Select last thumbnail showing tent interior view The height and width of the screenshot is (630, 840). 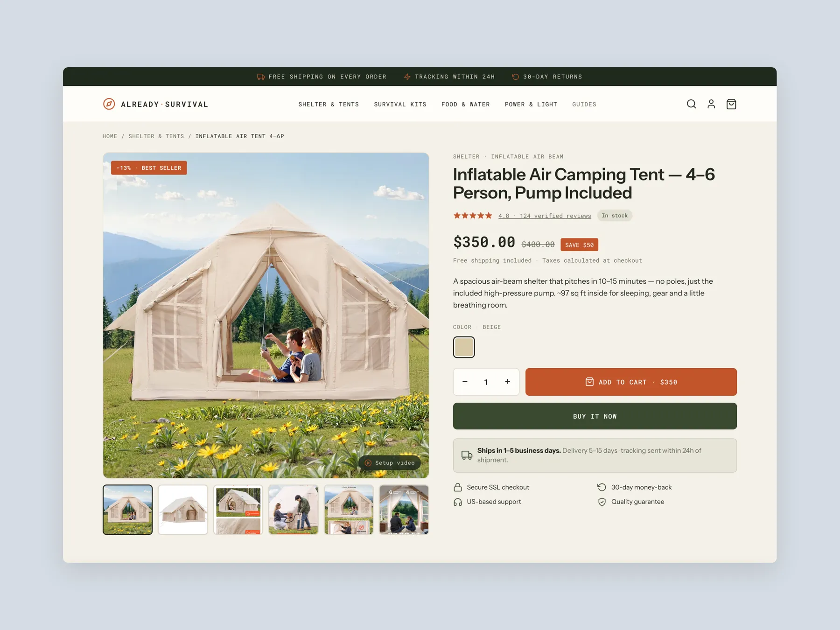pos(404,510)
